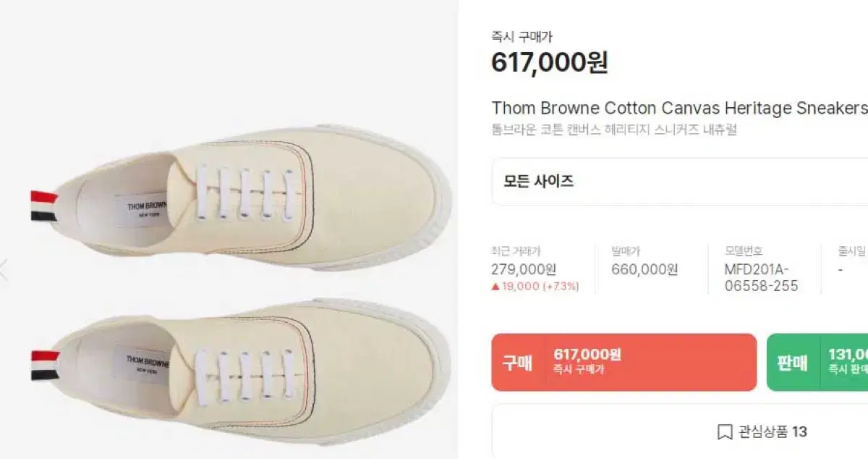Click the previous image arrow
Screen dimensions: 868x459
pos(4,269)
